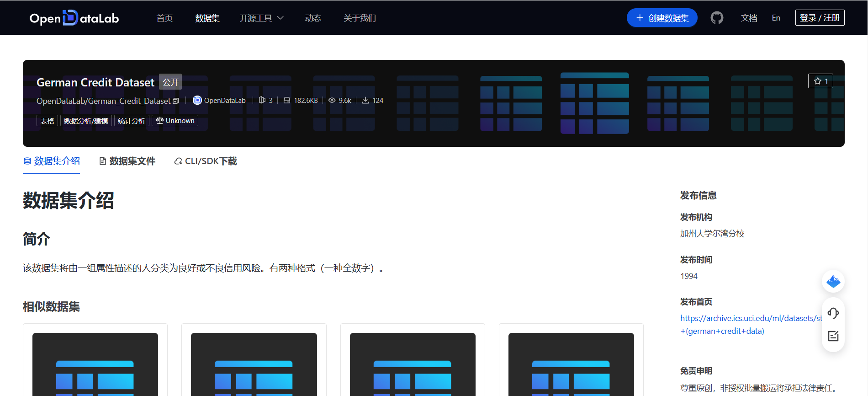868x396 pixels.
Task: Switch to the 数据集介绍 tab
Action: pyautogui.click(x=52, y=161)
